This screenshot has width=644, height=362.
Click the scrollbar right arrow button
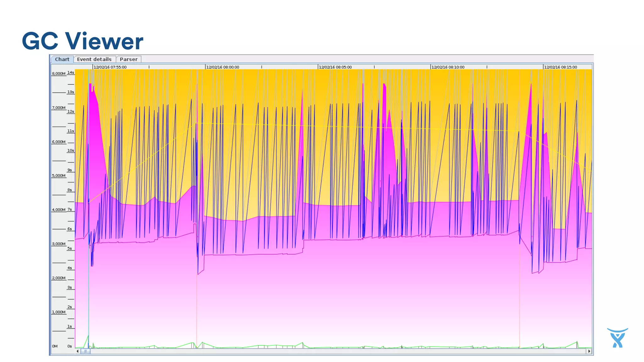tap(589, 351)
